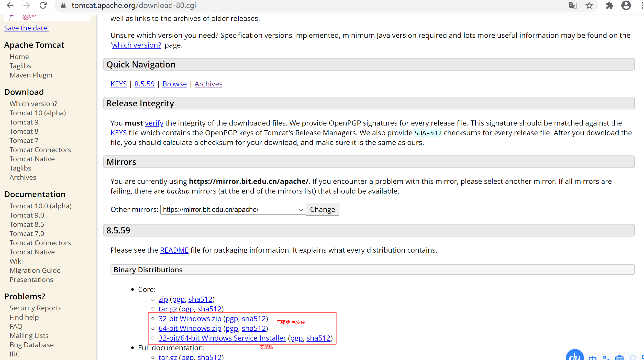Viewport: 644px width, 360px height.
Task: Click the browser forward arrow
Action: coord(27,5)
